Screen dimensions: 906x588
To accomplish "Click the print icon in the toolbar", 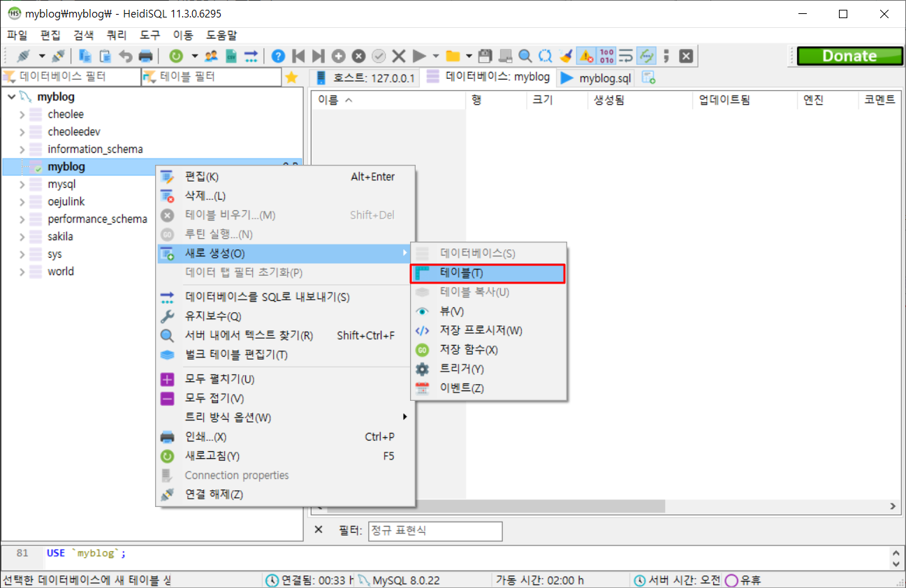I will [145, 56].
